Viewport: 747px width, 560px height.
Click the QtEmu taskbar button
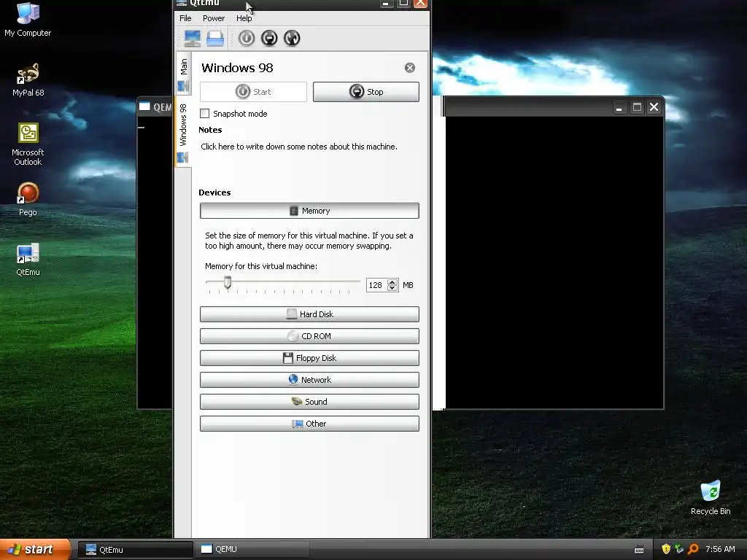point(135,550)
